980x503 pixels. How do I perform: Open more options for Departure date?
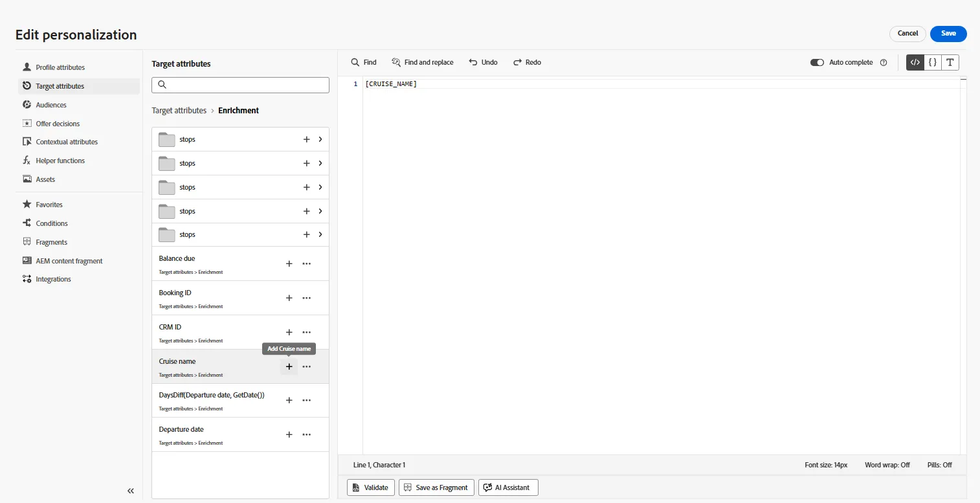307,435
